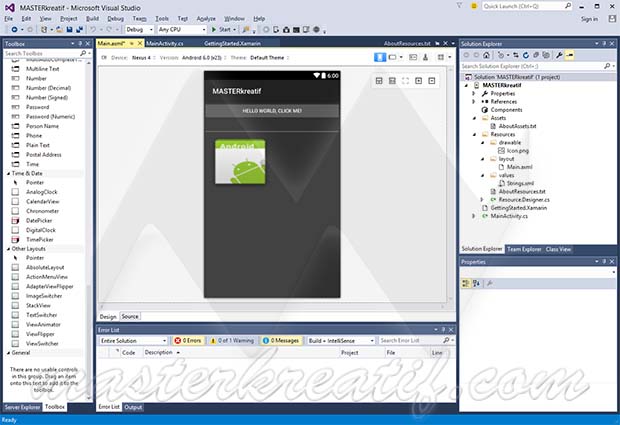Select landscape orientation icon in designer

click(x=392, y=57)
